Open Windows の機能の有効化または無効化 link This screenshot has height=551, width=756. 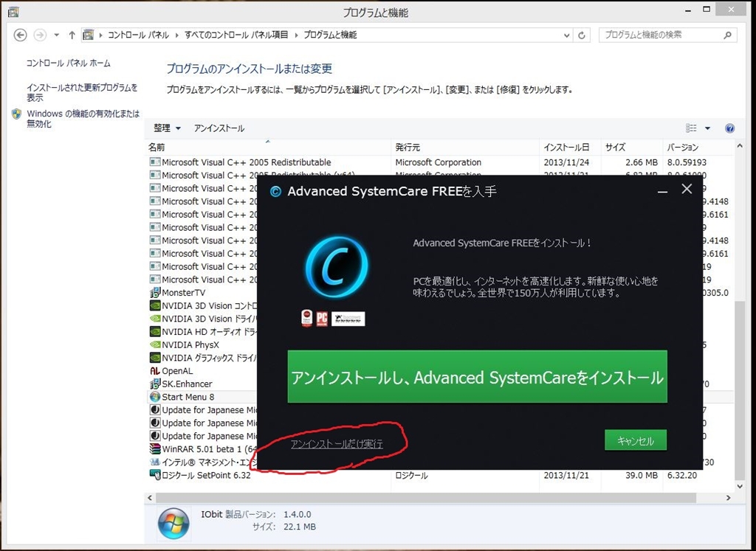[83, 119]
